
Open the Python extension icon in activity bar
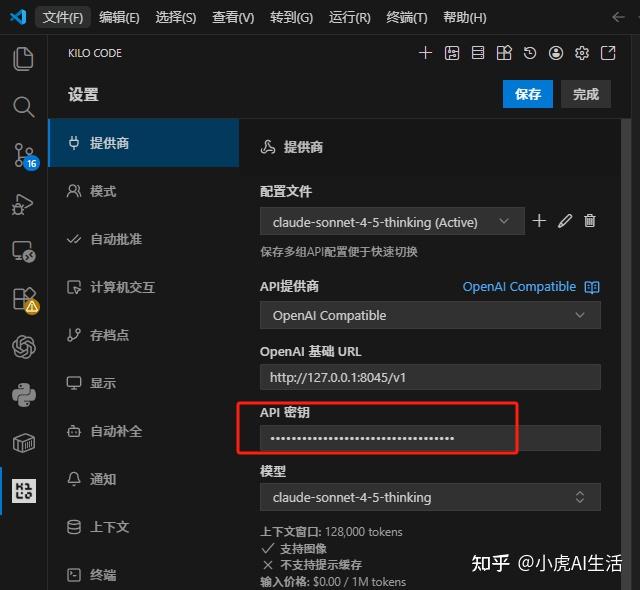click(x=24, y=395)
